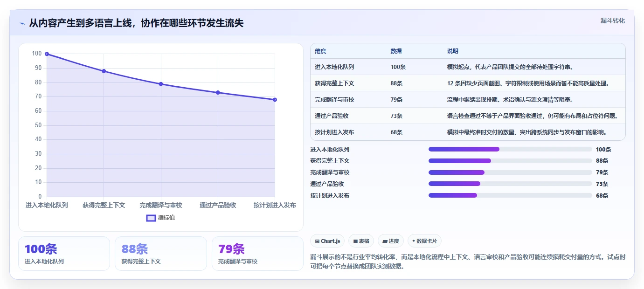Open the 100条 进入本地化队列 data card
Image resolution: width=644 pixels, height=289 pixels.
point(64,254)
